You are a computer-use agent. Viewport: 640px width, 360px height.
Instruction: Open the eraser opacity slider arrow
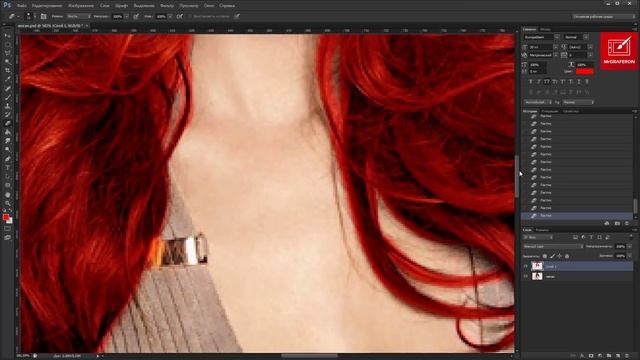point(127,16)
